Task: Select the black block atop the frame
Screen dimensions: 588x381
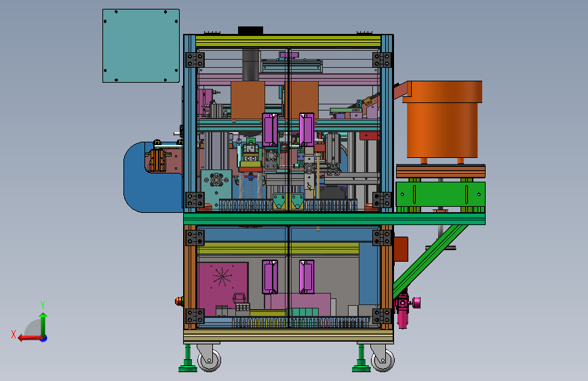Action: coord(250,31)
